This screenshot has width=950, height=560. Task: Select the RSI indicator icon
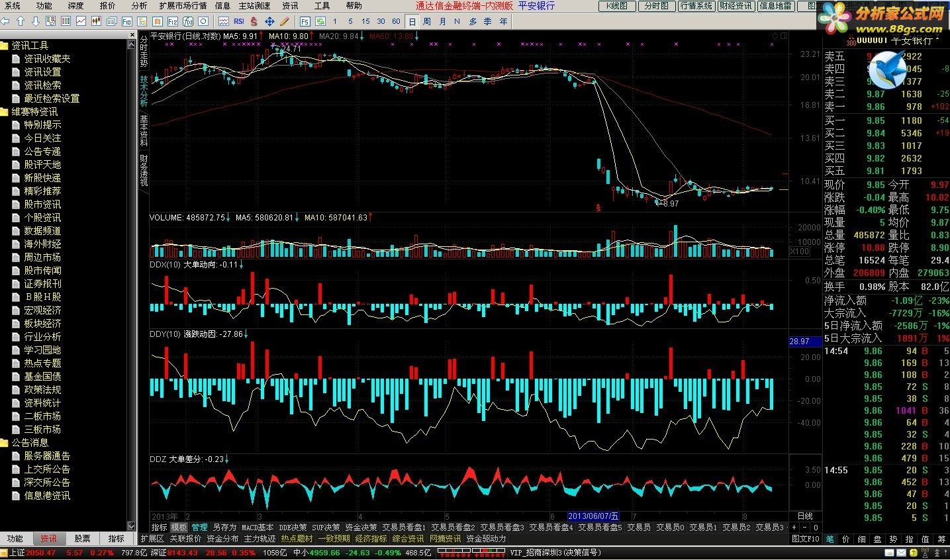[239, 21]
